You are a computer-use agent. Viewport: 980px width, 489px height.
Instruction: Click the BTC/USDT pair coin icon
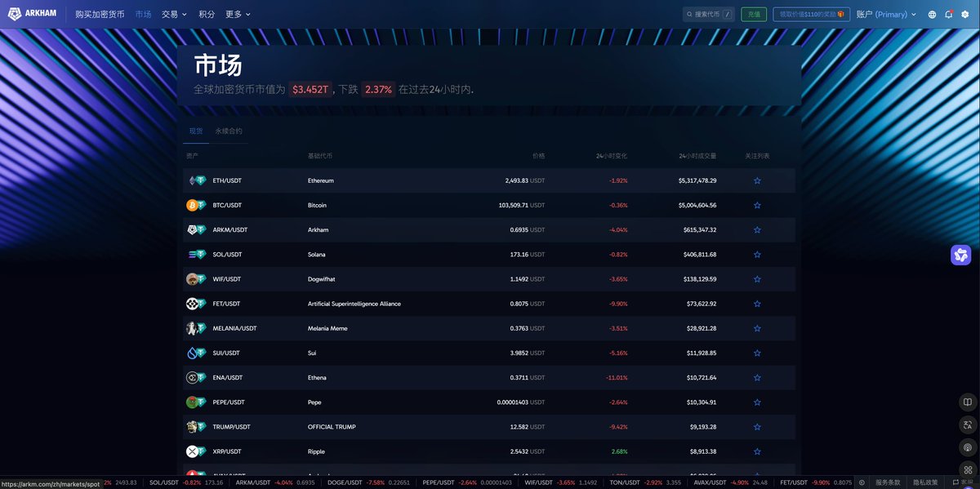[x=196, y=205]
